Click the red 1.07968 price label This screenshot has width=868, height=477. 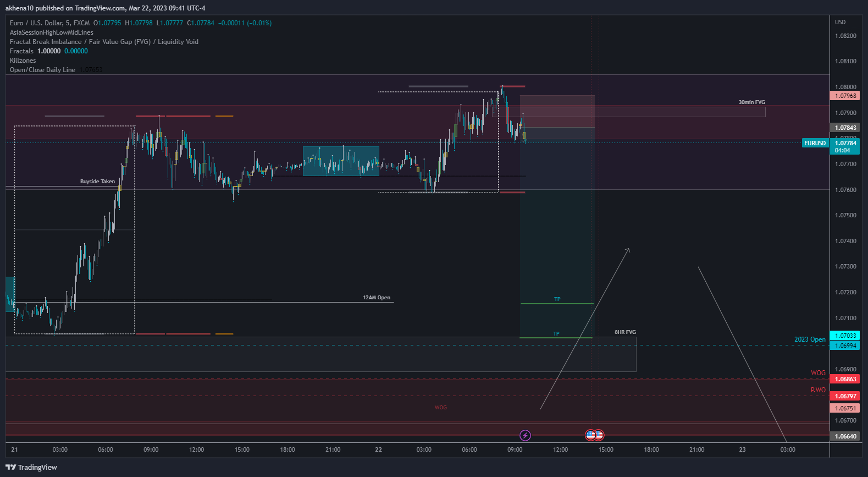tap(845, 96)
